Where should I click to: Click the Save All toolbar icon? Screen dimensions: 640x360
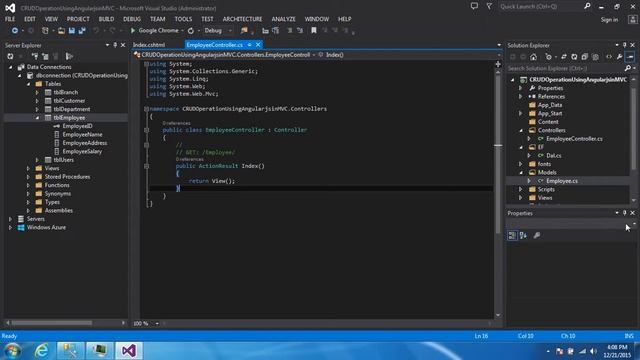82,31
